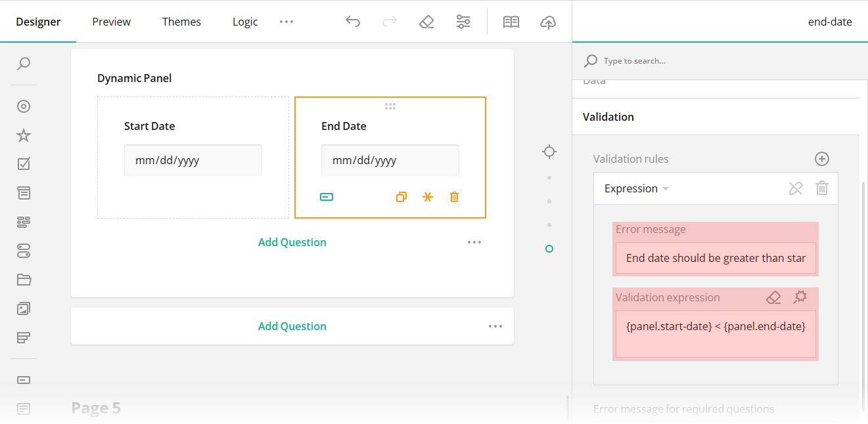Add a new validation rule with the plus button
The width and height of the screenshot is (868, 424).
pos(822,158)
